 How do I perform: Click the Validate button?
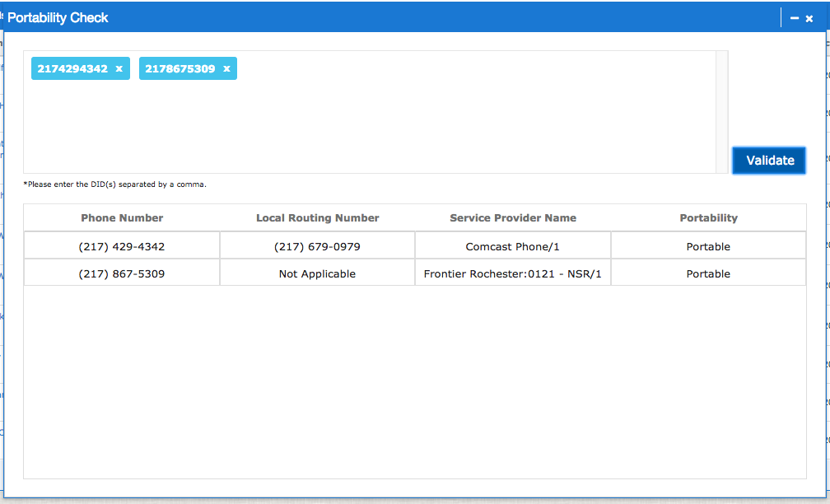(768, 161)
